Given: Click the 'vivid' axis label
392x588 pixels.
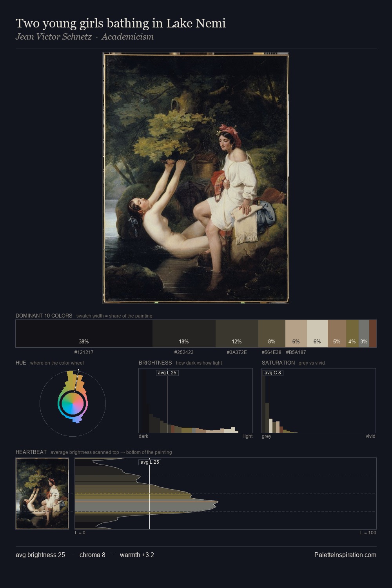Looking at the screenshot, I should 370,436.
